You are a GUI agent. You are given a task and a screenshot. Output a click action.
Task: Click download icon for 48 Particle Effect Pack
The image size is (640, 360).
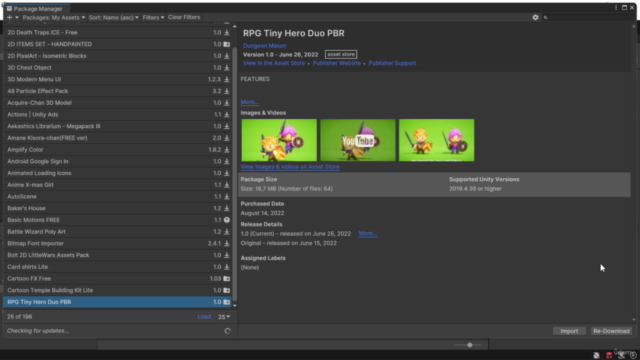coord(227,91)
